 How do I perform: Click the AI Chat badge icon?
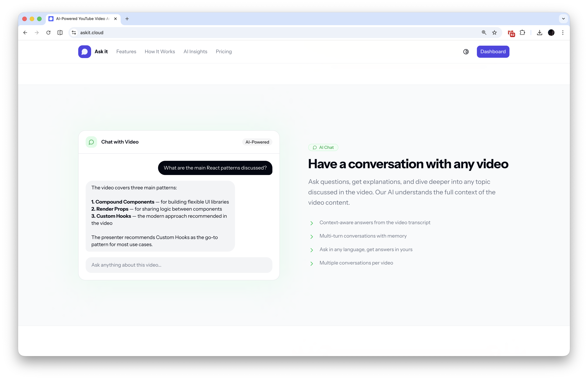tap(315, 147)
